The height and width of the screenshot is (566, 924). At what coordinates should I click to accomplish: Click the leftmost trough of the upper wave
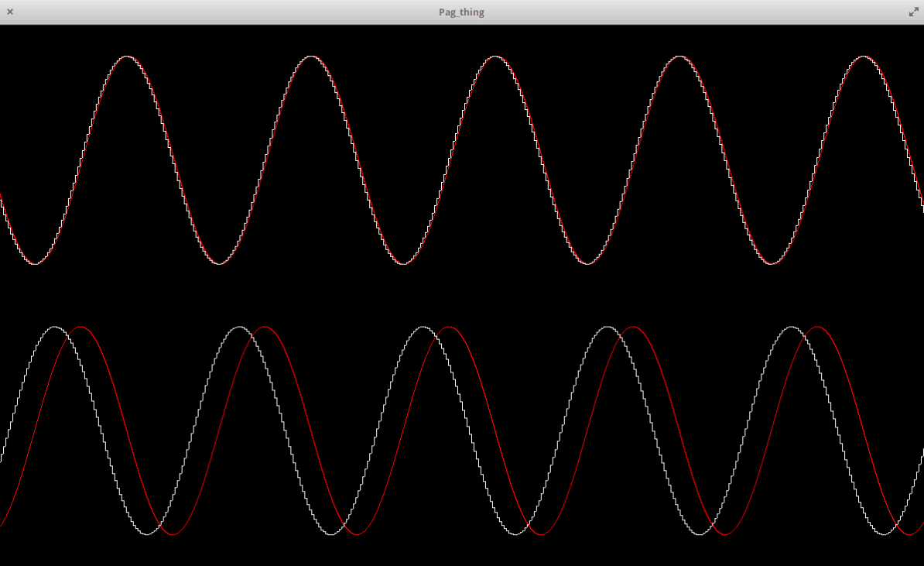pos(35,264)
